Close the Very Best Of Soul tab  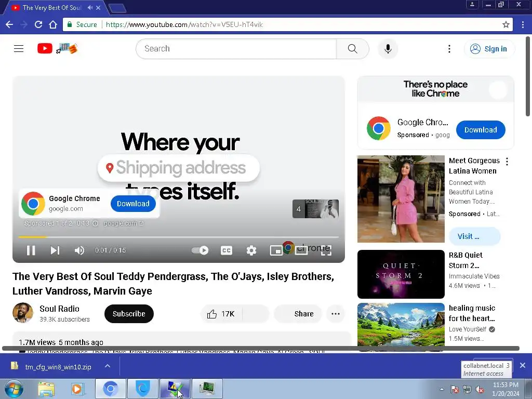(x=98, y=7)
